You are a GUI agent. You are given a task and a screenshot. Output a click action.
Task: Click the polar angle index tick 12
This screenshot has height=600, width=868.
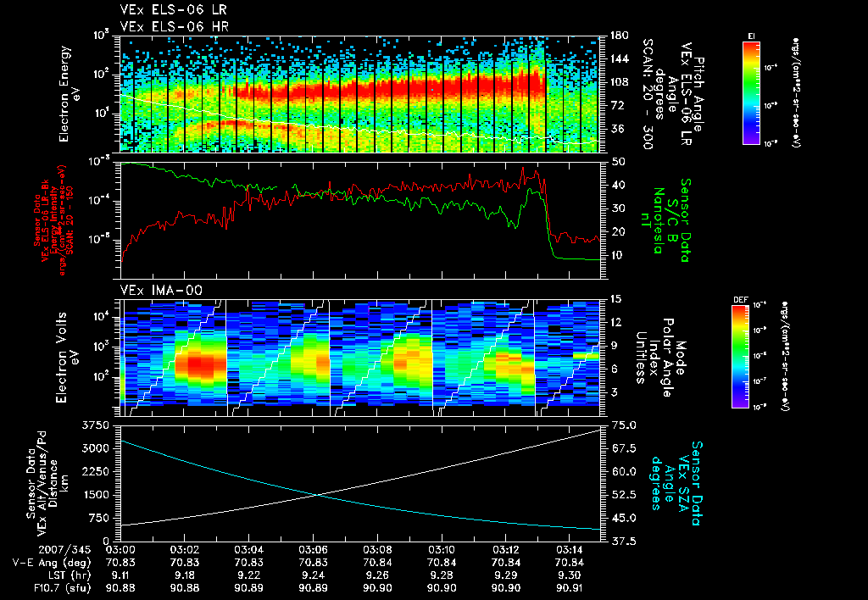pos(615,322)
